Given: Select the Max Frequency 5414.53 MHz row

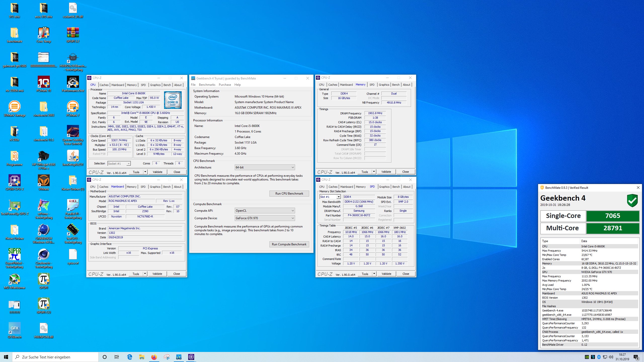Looking at the screenshot, I should point(589,251).
